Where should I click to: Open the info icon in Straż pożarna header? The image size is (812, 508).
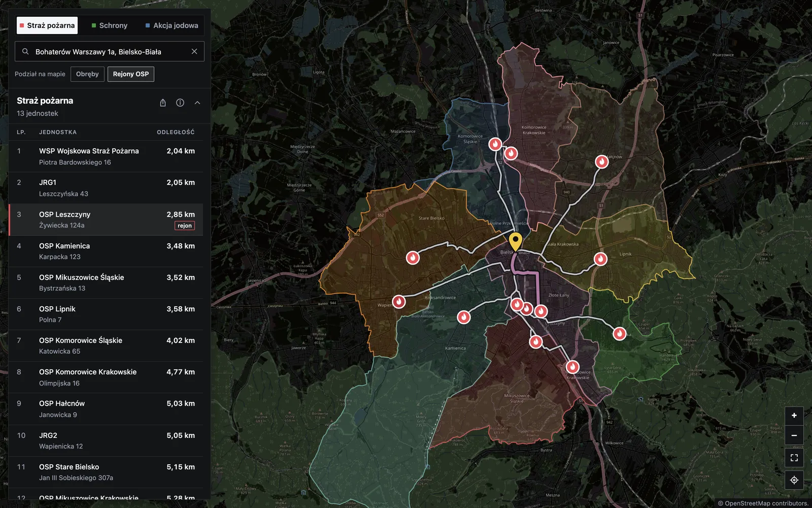(x=180, y=103)
